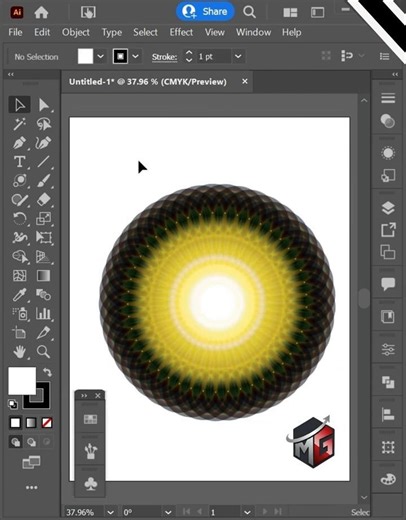Open the Edit Toolbar three dots button
Image resolution: width=406 pixels, height=520 pixels.
pos(31,487)
